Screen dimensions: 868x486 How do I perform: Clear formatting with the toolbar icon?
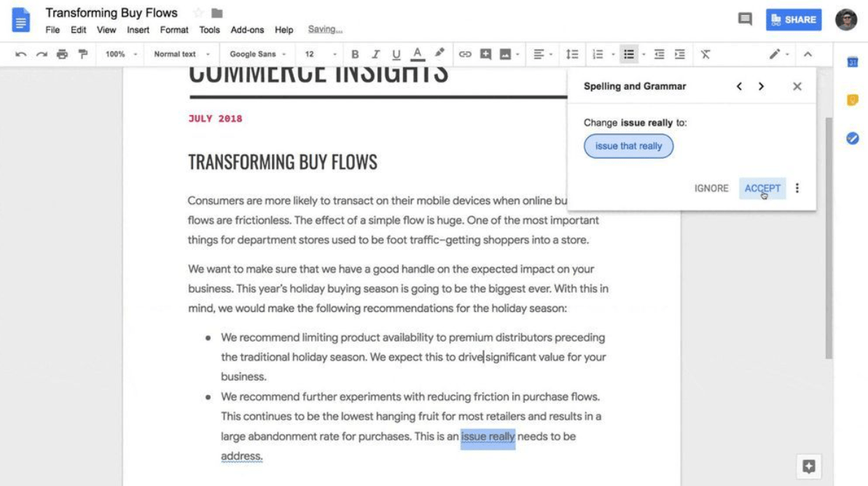pyautogui.click(x=705, y=53)
